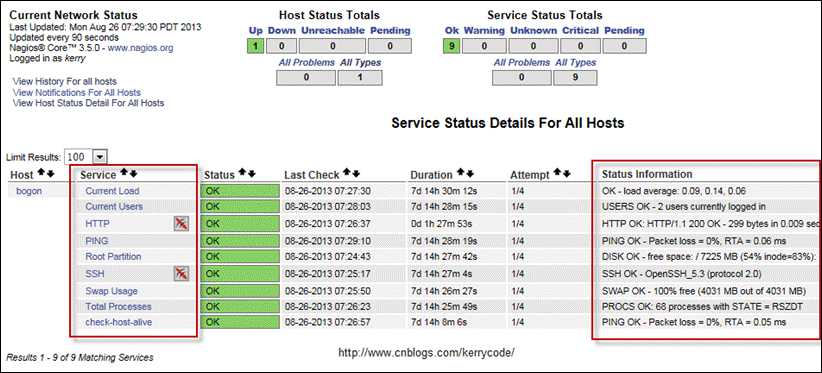Click service All Types link
Viewport: 822px width, 373px height.
point(576,62)
